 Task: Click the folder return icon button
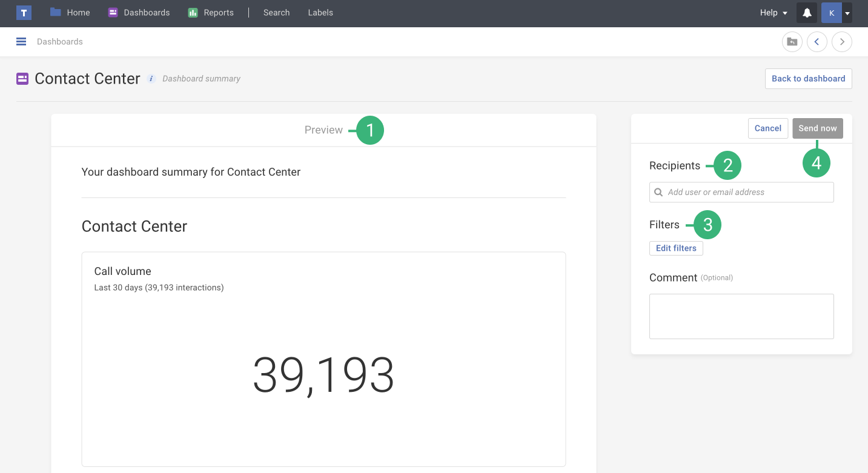792,42
